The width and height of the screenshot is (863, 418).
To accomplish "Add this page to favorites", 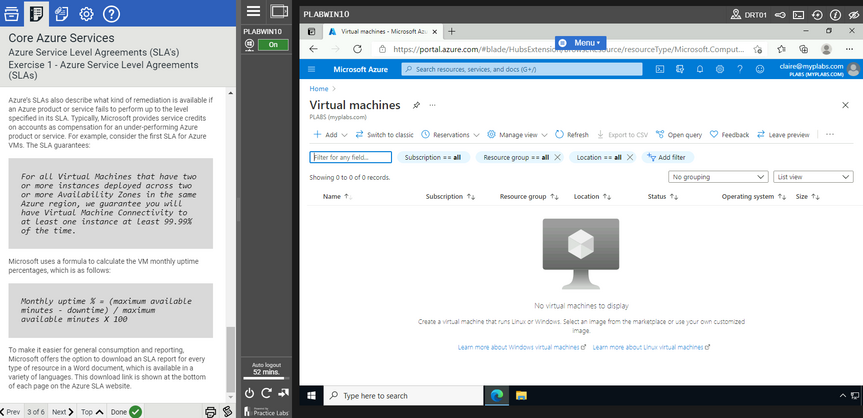I will 758,49.
